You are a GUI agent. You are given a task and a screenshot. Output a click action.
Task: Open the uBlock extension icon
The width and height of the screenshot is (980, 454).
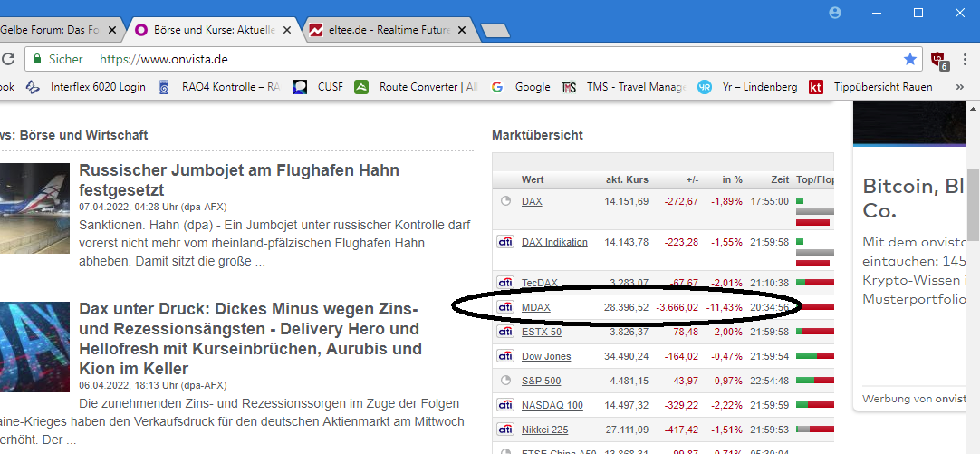[939, 60]
